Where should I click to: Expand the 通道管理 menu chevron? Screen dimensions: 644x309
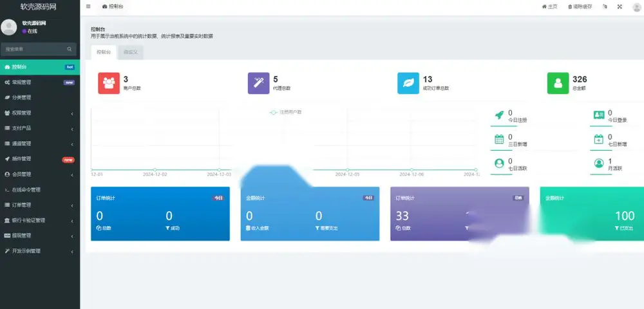point(72,144)
